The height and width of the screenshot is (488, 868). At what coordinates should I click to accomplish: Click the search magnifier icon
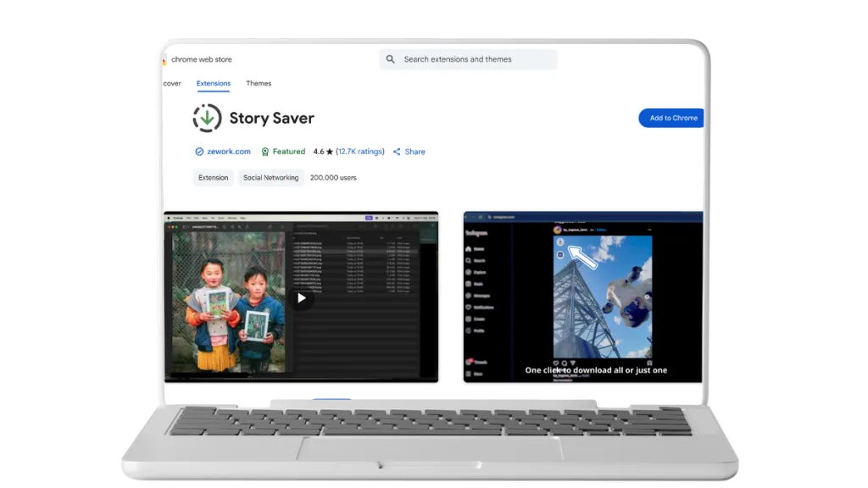(391, 59)
